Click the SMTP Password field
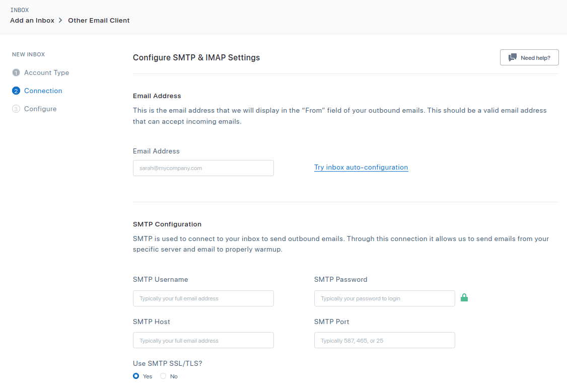567x392 pixels. point(385,298)
